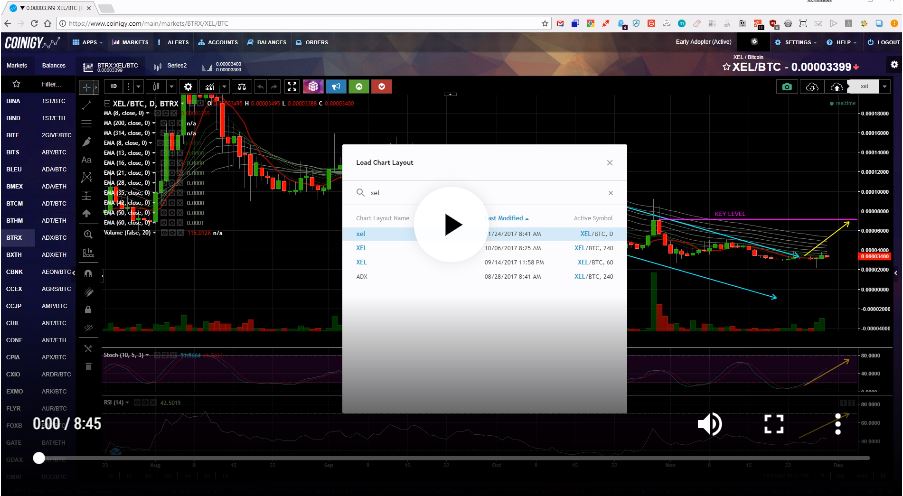The height and width of the screenshot is (496, 903).
Task: Load the 'ADX' chart layout row
Action: click(484, 277)
